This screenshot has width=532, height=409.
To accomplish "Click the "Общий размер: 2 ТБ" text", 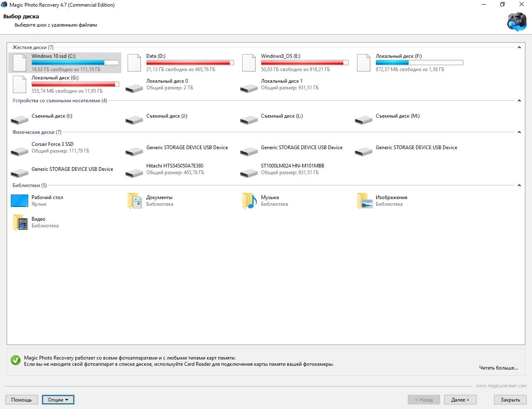I will tap(170, 88).
